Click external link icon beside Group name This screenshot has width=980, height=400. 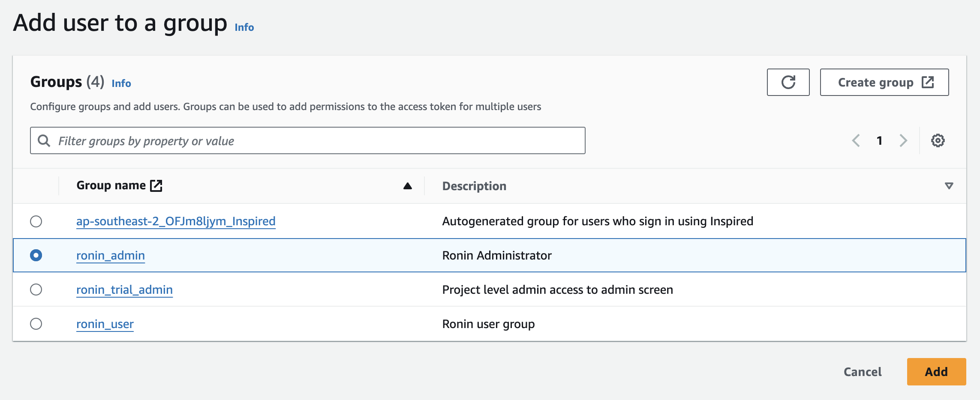point(156,185)
